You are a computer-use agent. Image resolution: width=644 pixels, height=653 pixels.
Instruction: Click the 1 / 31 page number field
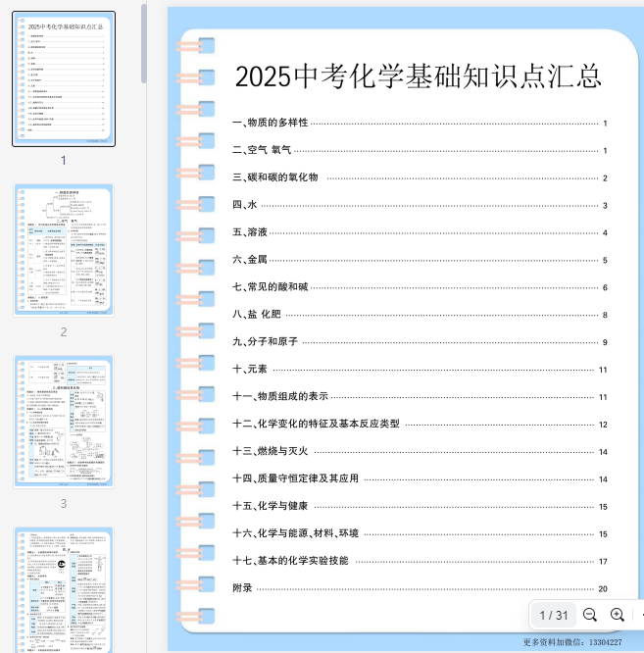point(554,615)
